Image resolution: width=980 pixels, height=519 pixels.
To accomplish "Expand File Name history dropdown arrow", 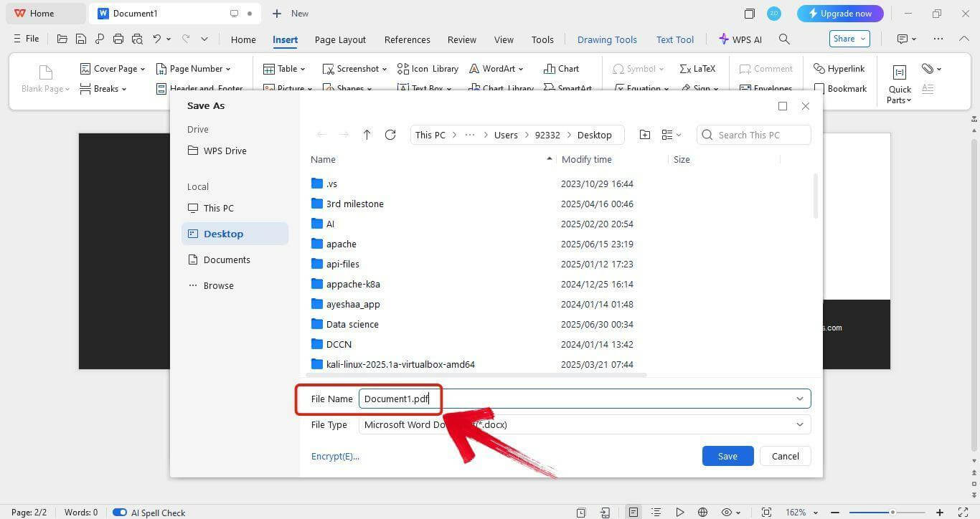I will (x=800, y=399).
